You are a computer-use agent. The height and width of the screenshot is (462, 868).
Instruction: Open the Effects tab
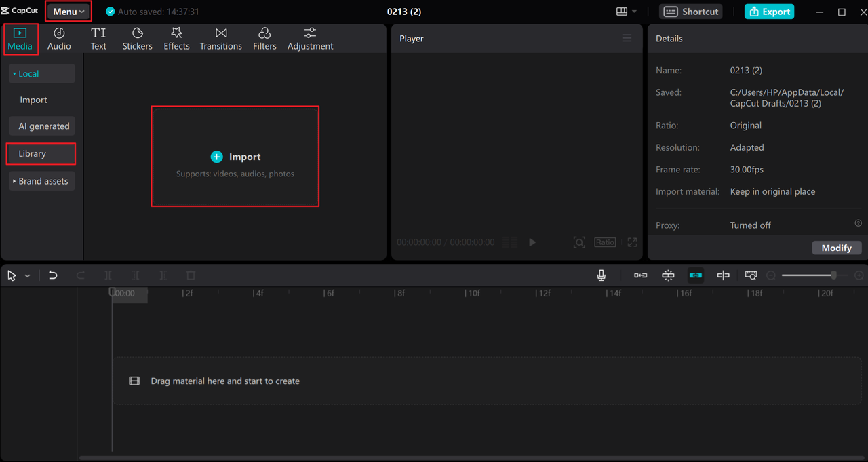[176, 39]
